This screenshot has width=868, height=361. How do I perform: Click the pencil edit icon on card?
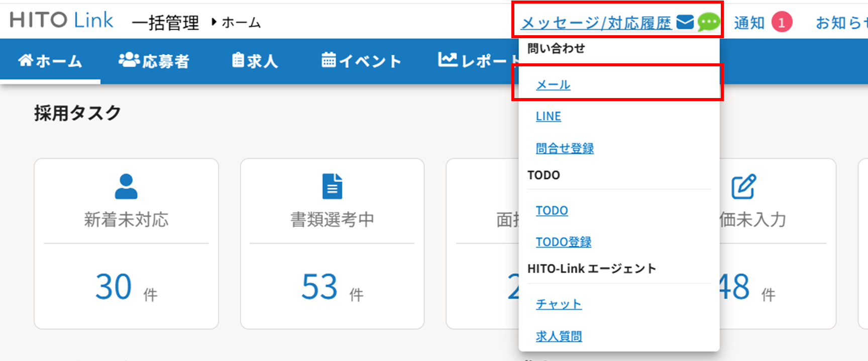click(x=743, y=187)
